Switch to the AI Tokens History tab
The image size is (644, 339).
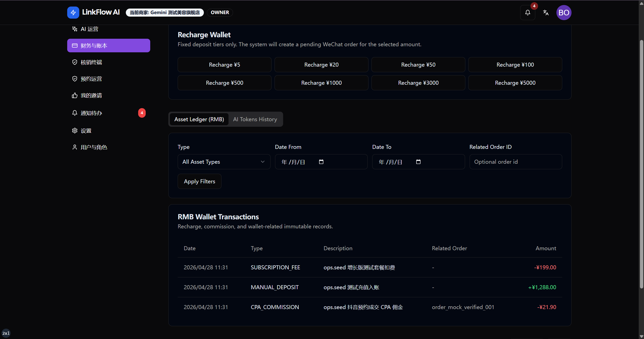click(255, 119)
